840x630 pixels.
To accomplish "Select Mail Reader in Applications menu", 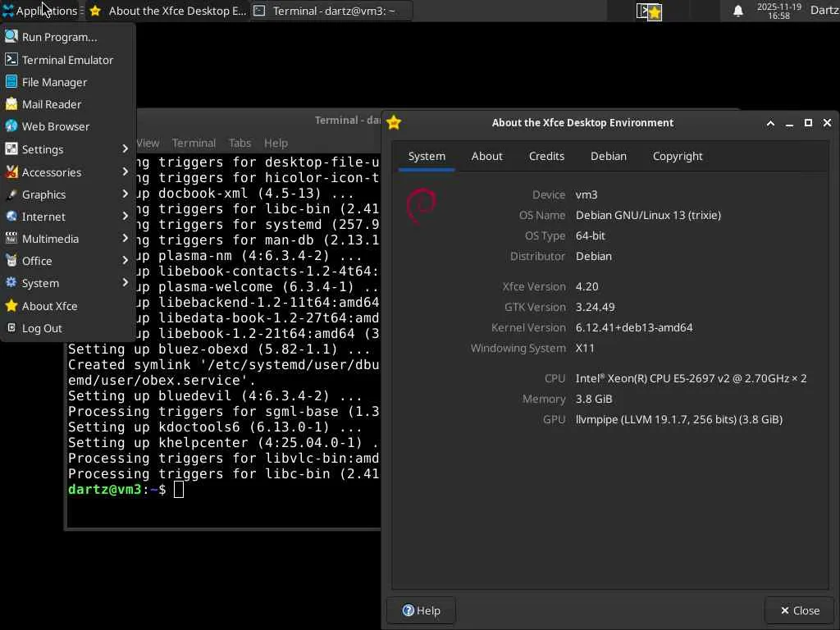I will [x=67, y=104].
